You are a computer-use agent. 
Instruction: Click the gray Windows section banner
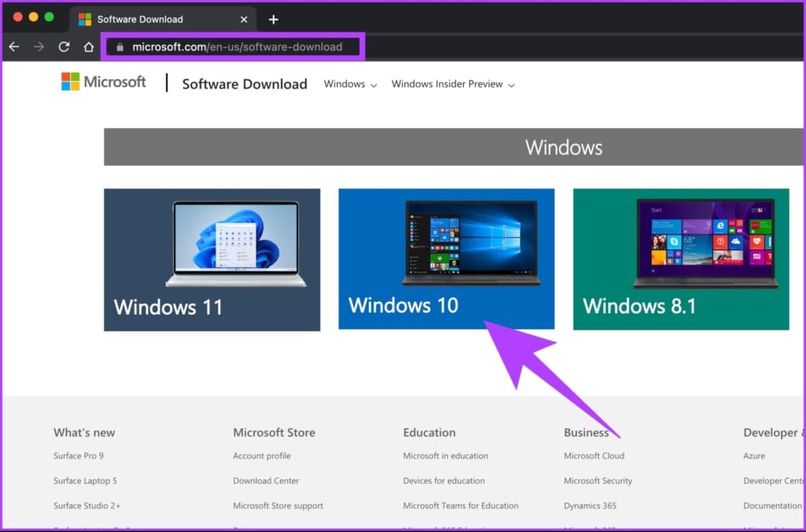(x=453, y=147)
